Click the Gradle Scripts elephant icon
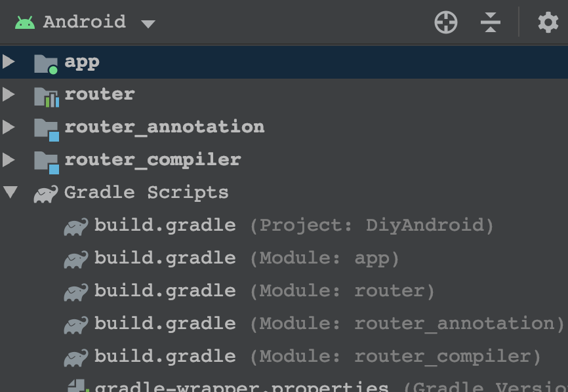Image resolution: width=568 pixels, height=392 pixels. pos(45,193)
